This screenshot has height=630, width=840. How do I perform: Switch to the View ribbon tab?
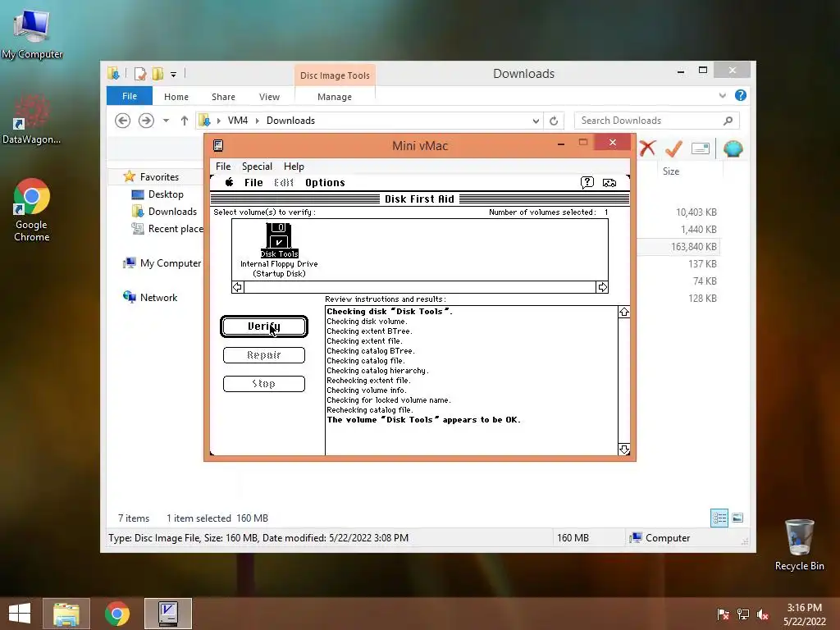pos(269,97)
